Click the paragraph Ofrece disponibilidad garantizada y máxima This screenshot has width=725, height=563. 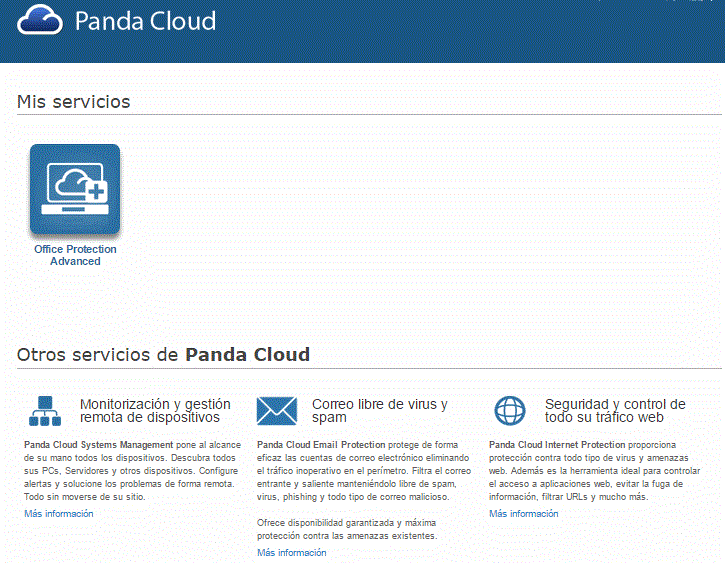[x=347, y=529]
